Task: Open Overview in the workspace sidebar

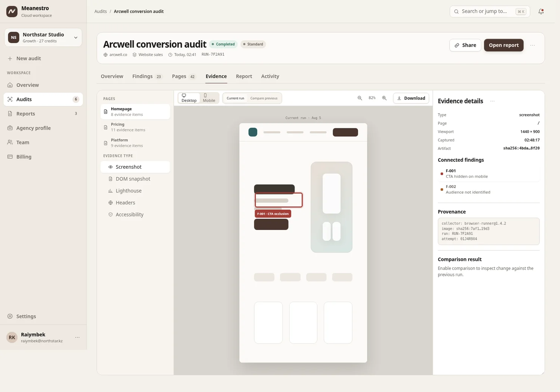Action: coord(43,85)
